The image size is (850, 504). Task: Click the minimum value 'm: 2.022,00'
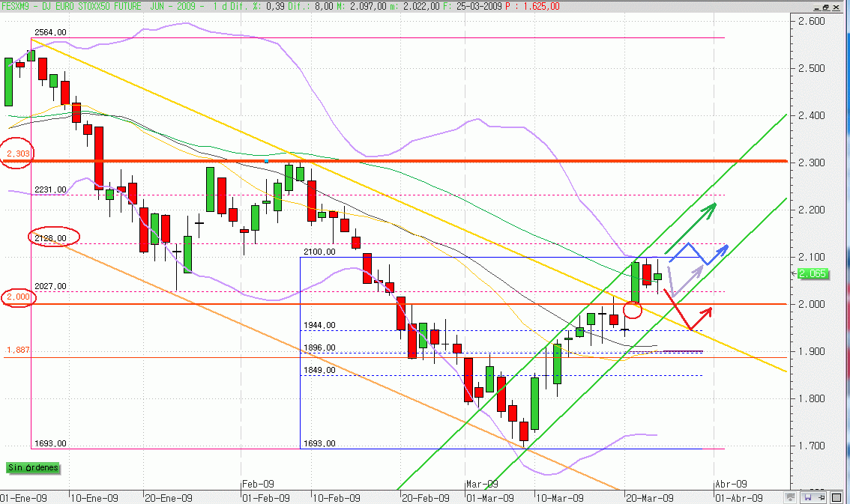tap(415, 7)
